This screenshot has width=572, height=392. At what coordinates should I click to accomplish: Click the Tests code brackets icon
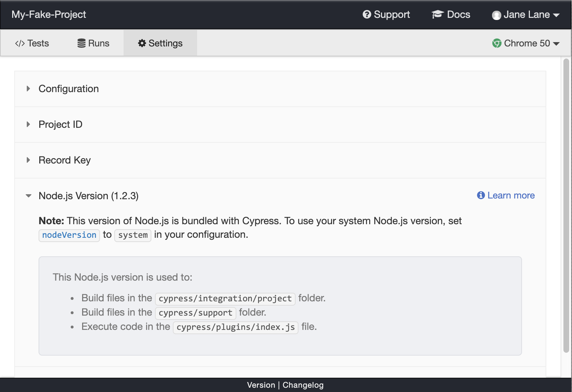[x=20, y=44]
